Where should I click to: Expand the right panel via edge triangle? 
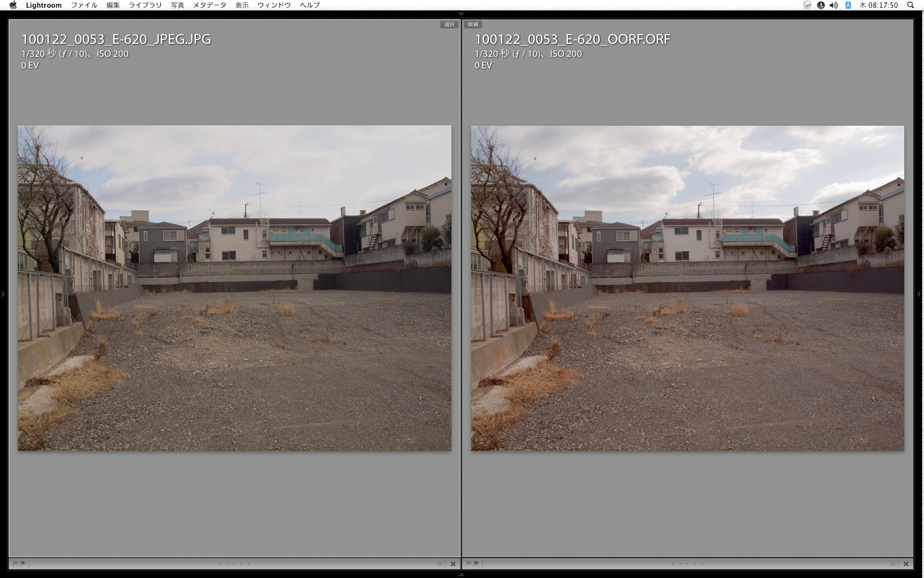point(920,294)
